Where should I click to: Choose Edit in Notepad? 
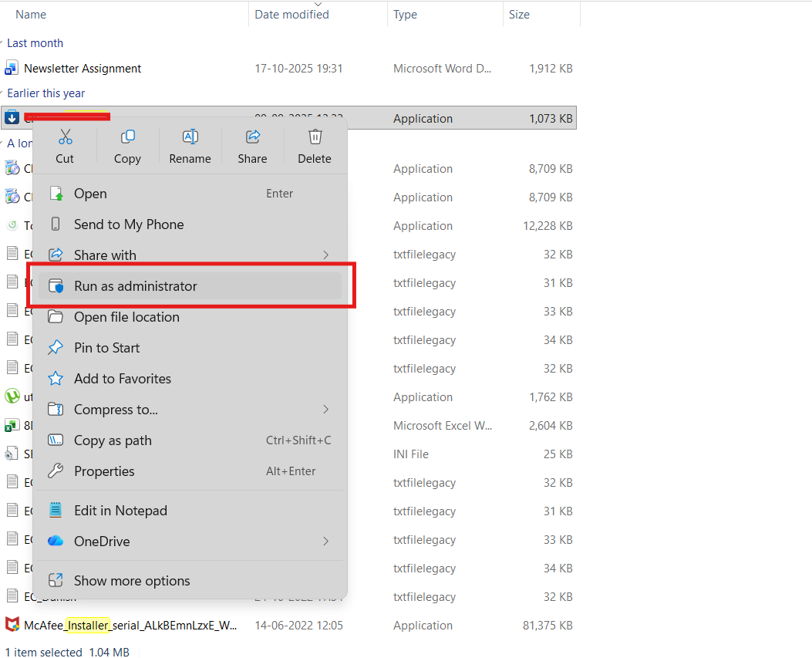[120, 511]
